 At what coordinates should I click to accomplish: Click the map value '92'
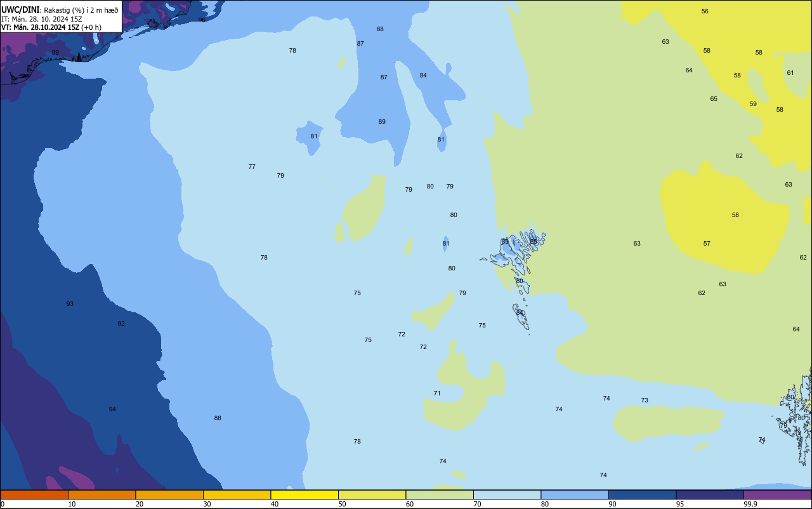[121, 323]
